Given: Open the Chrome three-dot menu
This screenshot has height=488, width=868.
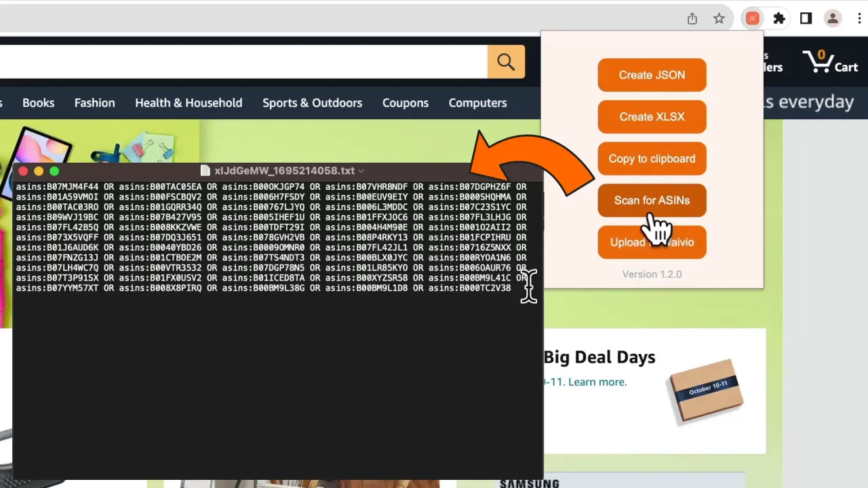Looking at the screenshot, I should [x=858, y=19].
